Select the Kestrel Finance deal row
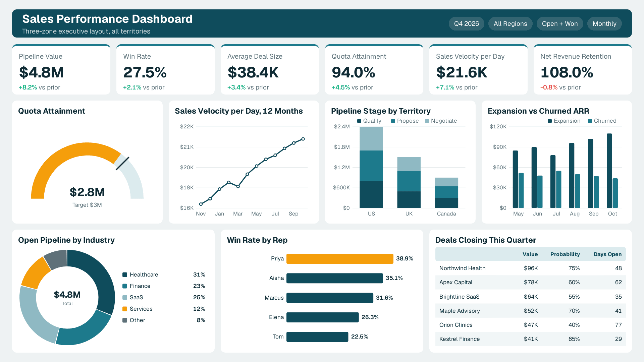 pyautogui.click(x=530, y=339)
